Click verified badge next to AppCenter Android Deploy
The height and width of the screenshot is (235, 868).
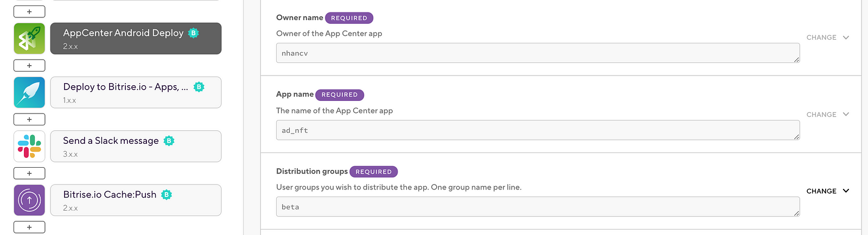(193, 33)
